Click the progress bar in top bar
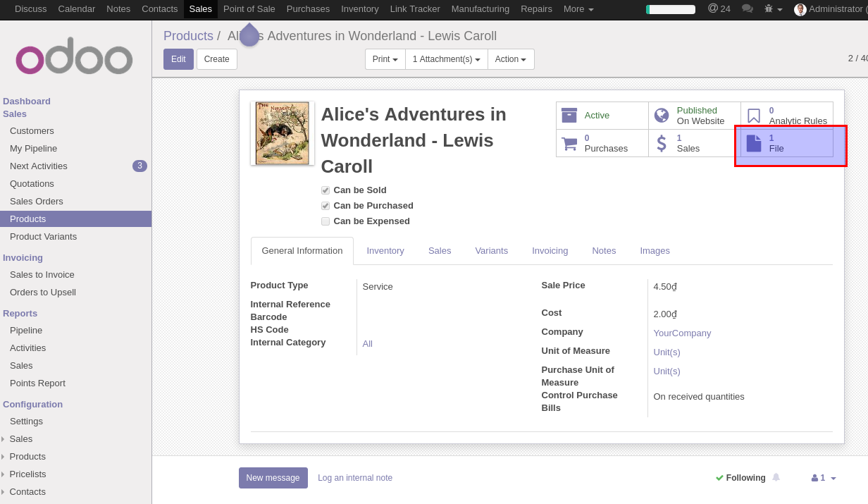 [x=671, y=9]
